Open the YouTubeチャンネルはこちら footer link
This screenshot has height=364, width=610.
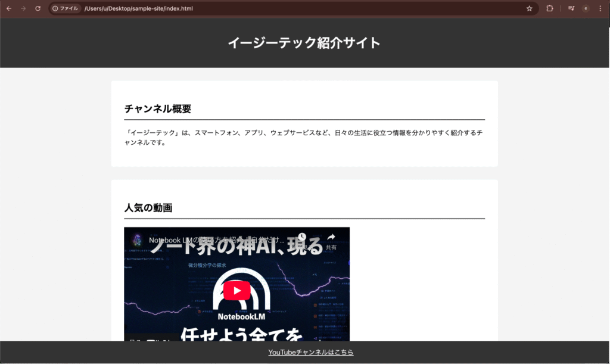(311, 352)
